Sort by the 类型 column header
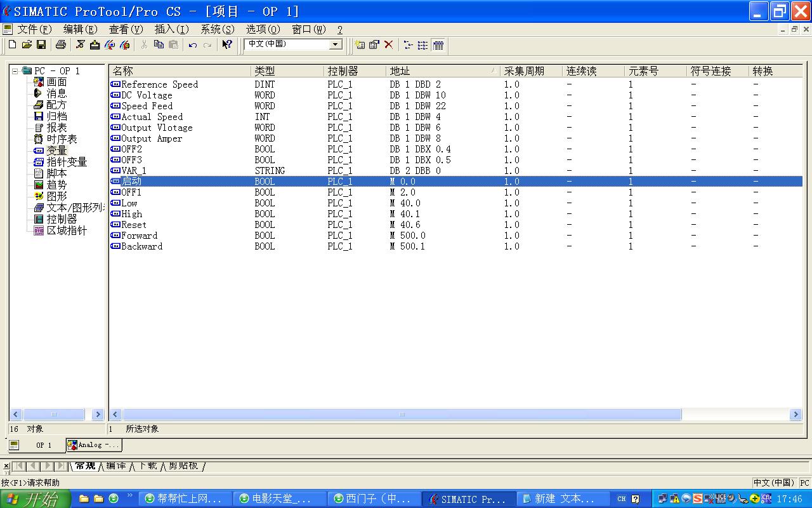This screenshot has width=812, height=508. tap(287, 71)
